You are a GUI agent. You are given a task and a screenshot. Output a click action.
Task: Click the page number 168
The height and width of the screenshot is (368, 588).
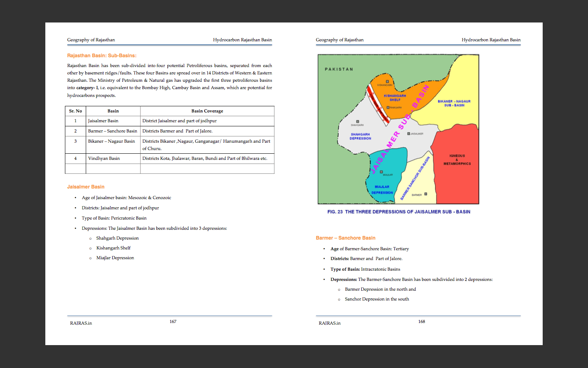point(422,321)
